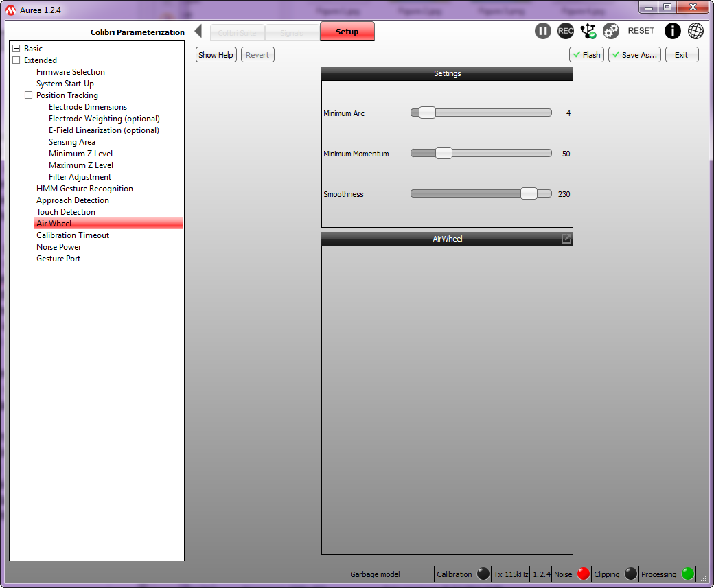Click the red Noise indicator light
714x588 pixels.
(583, 574)
